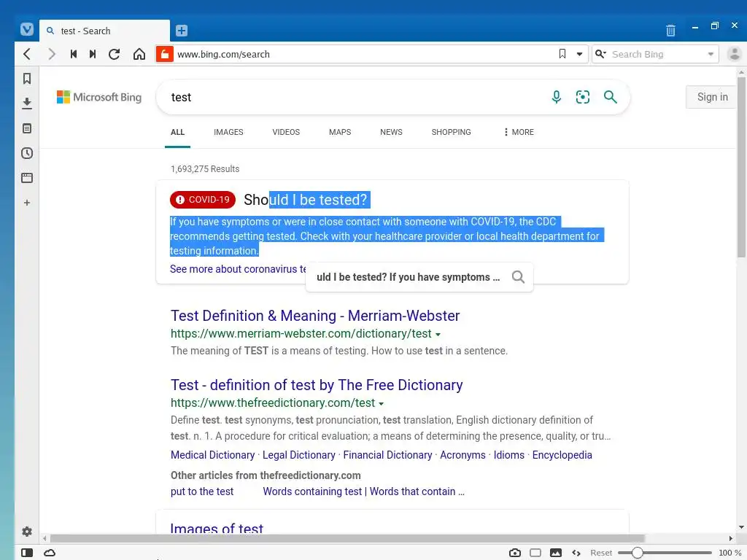Toggle tab tiling icon in status bar

point(535,553)
